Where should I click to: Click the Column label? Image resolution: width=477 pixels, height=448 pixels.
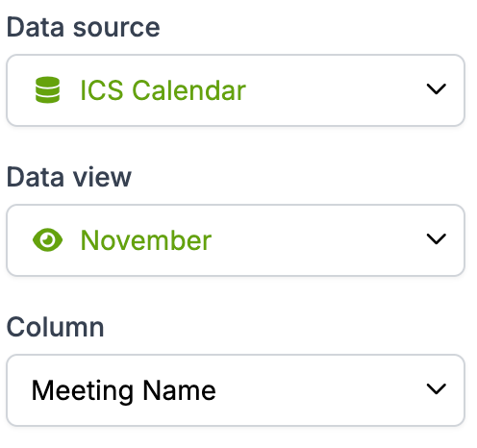pyautogui.click(x=56, y=327)
